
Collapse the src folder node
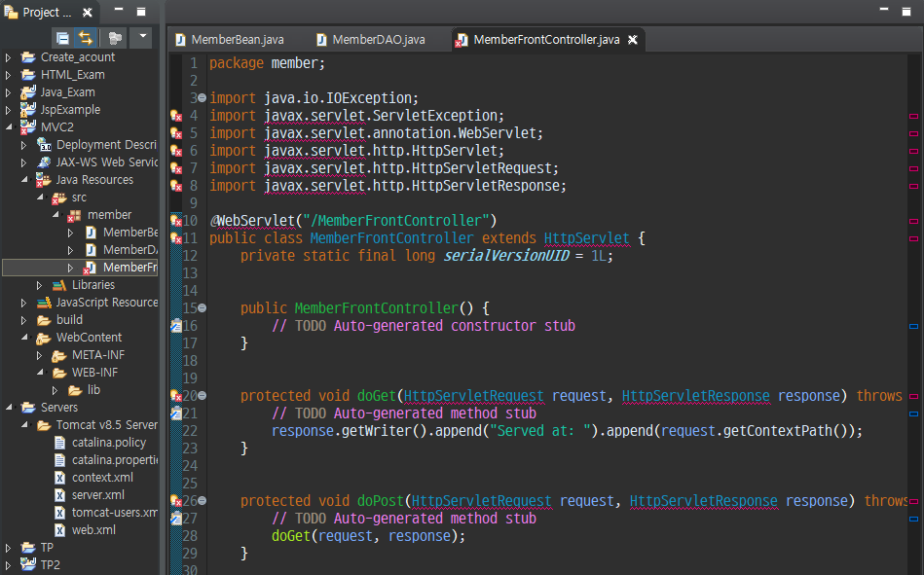coord(40,197)
